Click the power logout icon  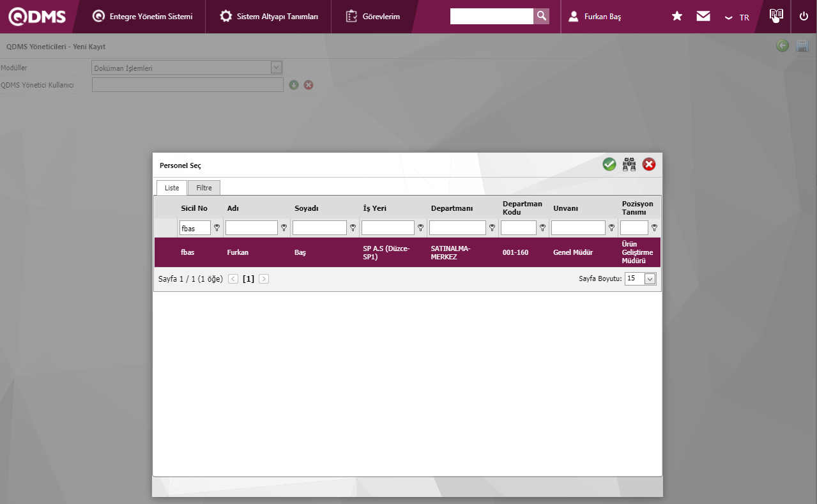(804, 17)
